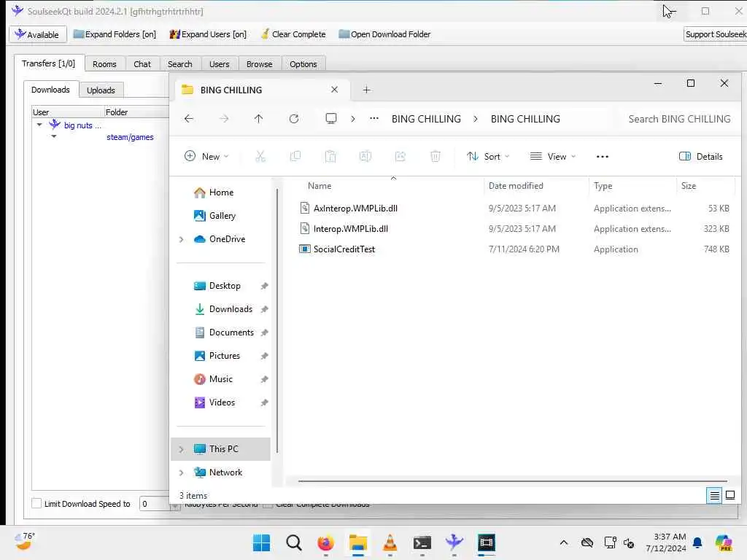The height and width of the screenshot is (560, 747).
Task: Collapse the steam/games folder row
Action: pos(54,136)
